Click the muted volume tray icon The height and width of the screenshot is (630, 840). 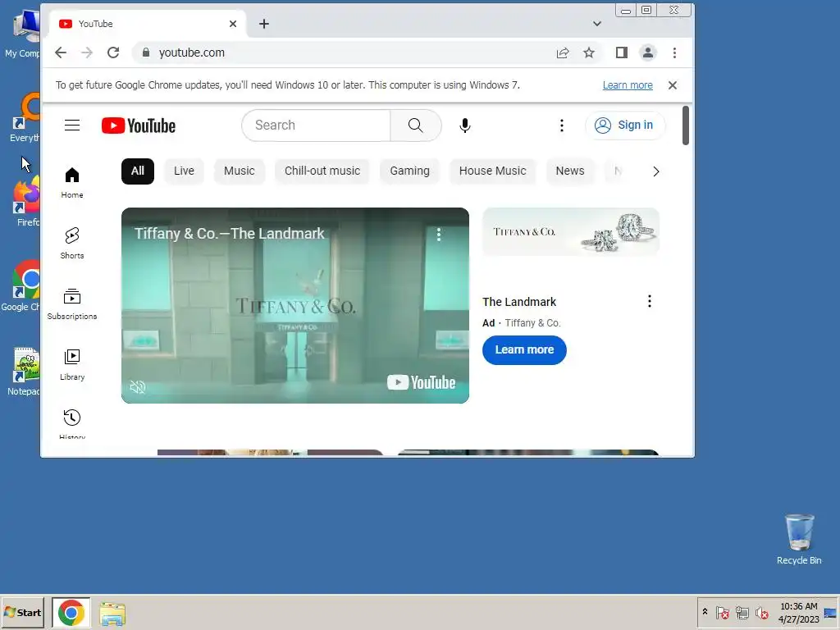761,612
